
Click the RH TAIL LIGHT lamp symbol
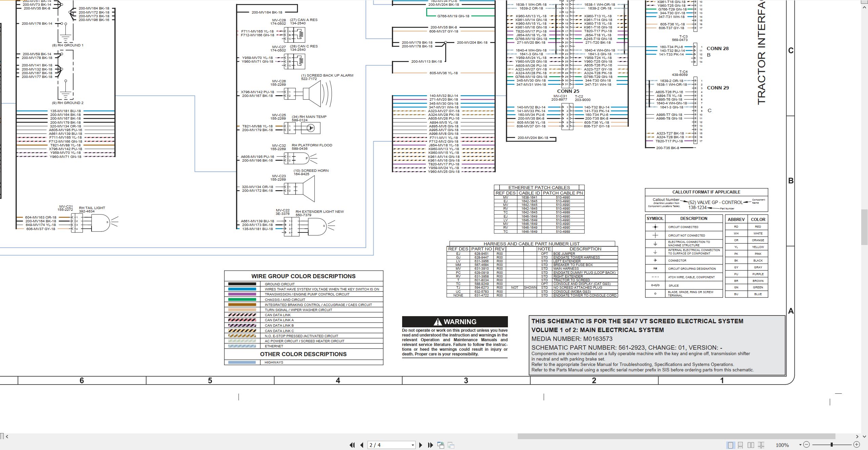tap(104, 222)
